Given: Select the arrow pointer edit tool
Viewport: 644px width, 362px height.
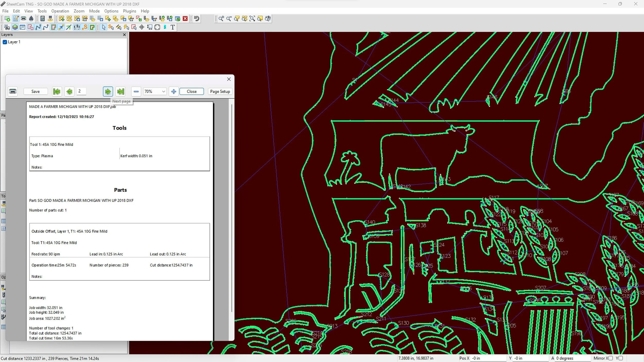Looking at the screenshot, I should (104, 27).
